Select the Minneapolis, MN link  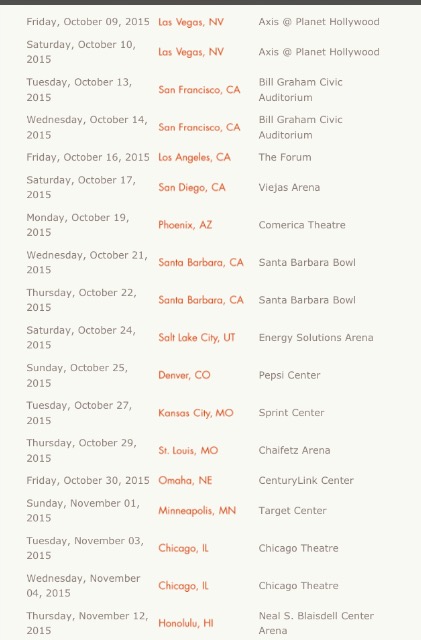(x=197, y=511)
